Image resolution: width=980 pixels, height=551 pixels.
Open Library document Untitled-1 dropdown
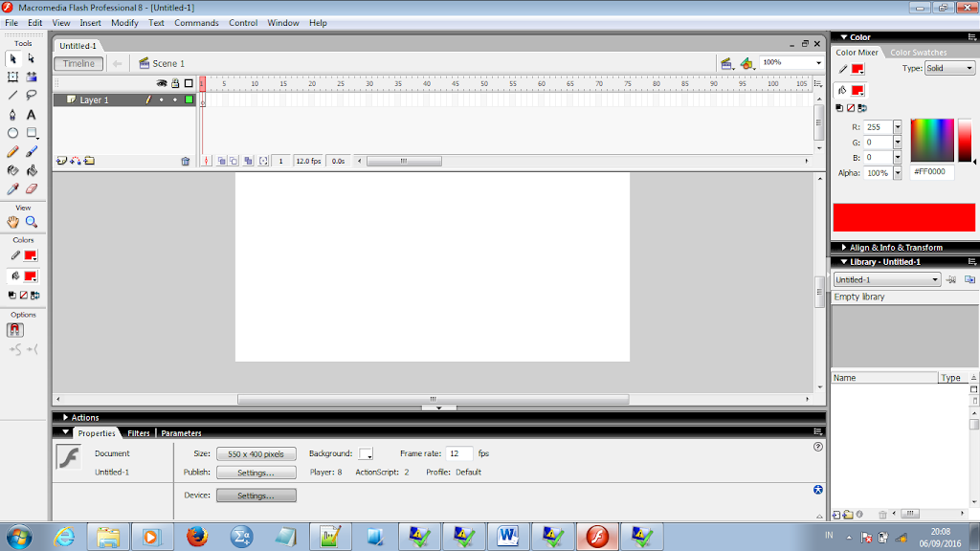tap(887, 280)
